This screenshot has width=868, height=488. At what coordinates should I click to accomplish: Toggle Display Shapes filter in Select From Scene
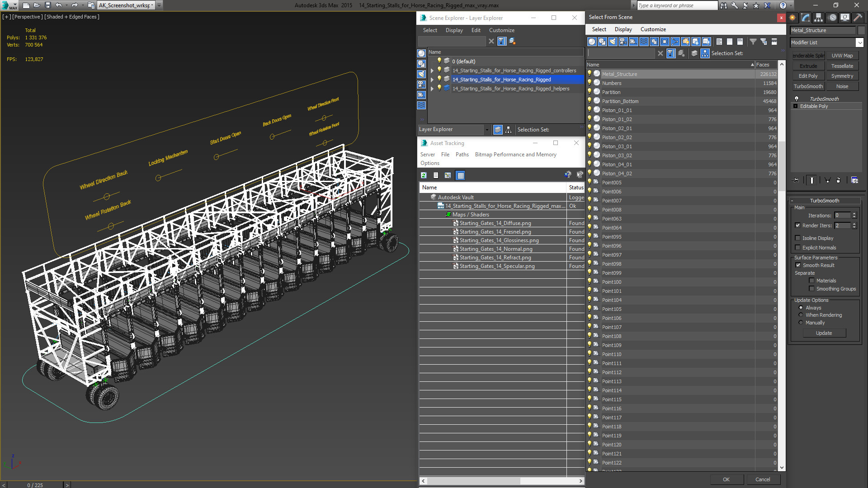pos(602,42)
